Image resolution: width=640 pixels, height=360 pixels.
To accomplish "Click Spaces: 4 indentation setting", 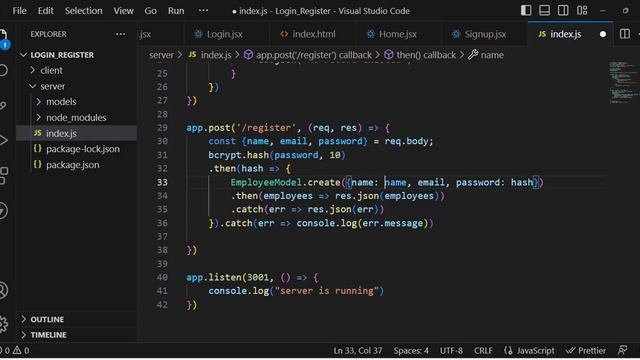I will [x=411, y=351].
